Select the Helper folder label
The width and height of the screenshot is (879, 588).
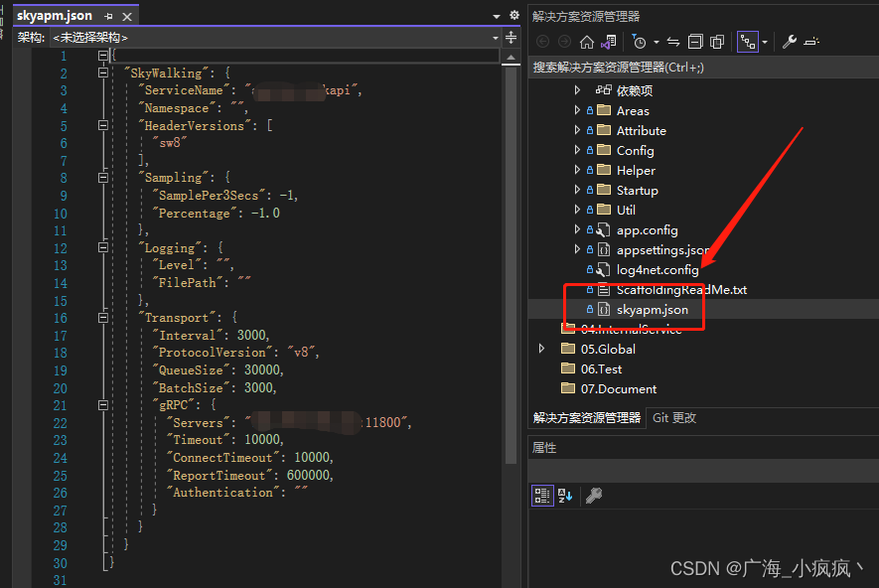pyautogui.click(x=636, y=171)
